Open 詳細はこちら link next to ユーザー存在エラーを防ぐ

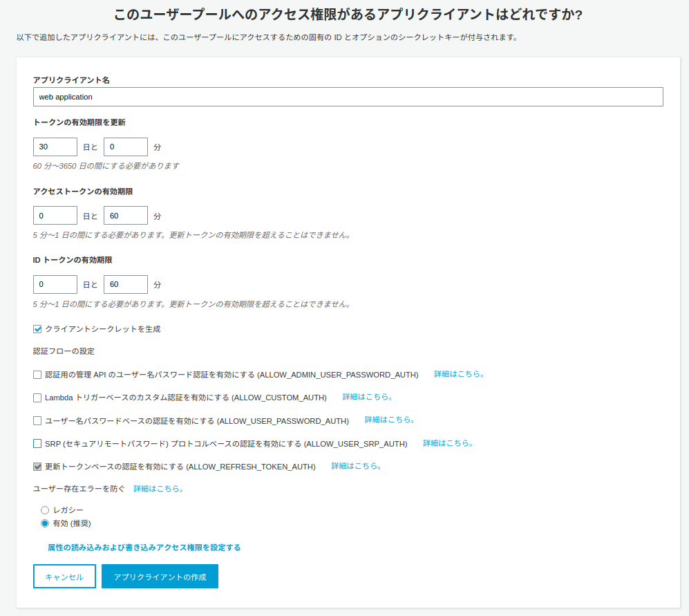[x=160, y=488]
